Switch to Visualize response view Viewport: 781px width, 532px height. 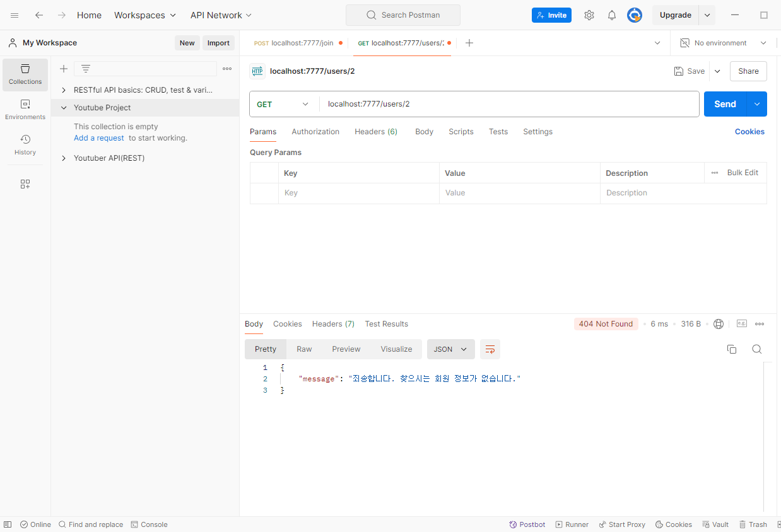(x=396, y=349)
